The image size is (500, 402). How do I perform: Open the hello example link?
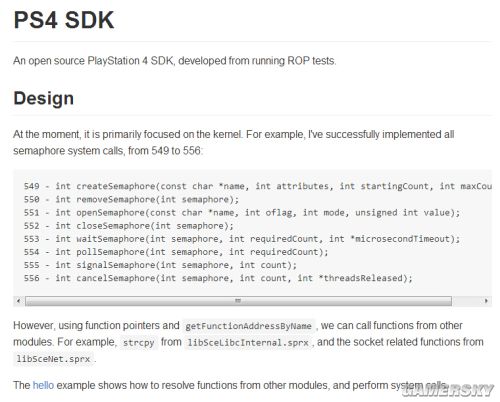[43, 385]
